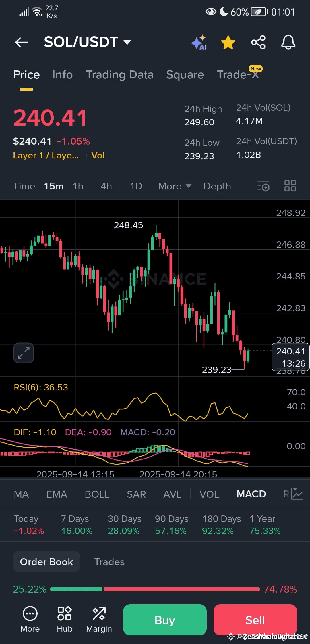The width and height of the screenshot is (310, 644).
Task: Open the chart layout grid icon
Action: (290, 186)
